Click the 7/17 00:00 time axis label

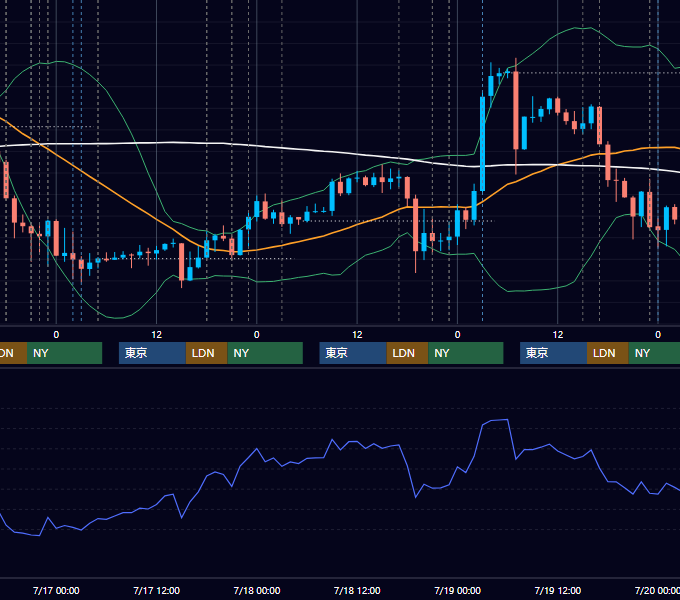pyautogui.click(x=56, y=590)
